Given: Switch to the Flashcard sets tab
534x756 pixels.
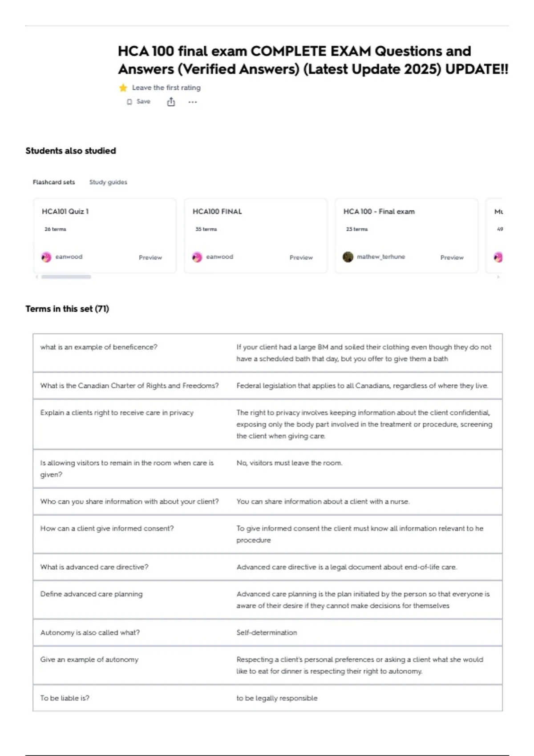Looking at the screenshot, I should (54, 182).
